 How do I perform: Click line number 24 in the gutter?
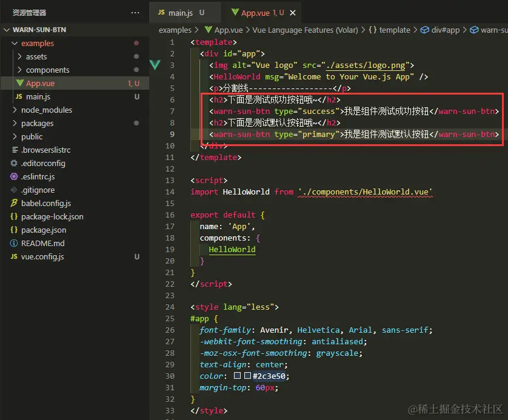pos(170,307)
